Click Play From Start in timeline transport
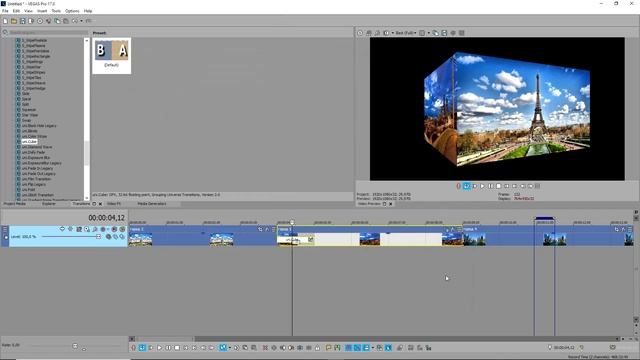The height and width of the screenshot is (360, 640). point(151,348)
